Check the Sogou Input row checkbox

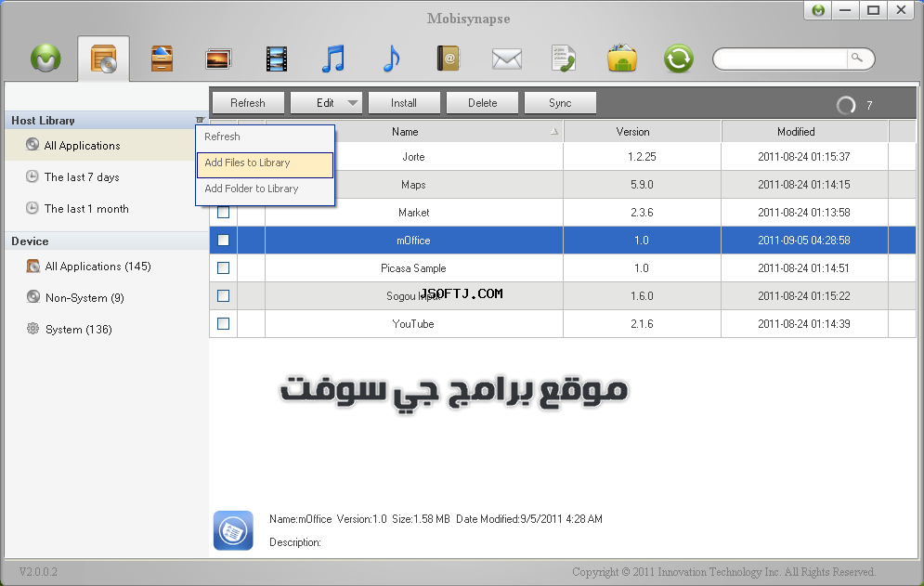click(224, 296)
